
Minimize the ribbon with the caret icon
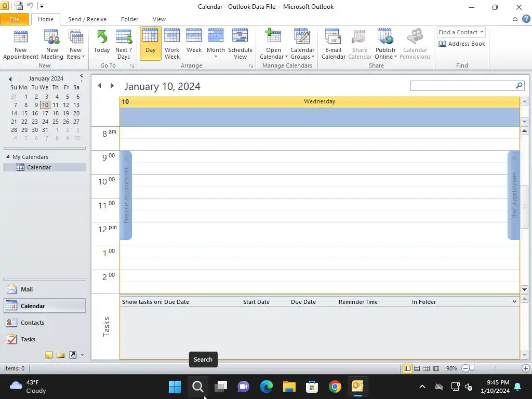pos(515,19)
